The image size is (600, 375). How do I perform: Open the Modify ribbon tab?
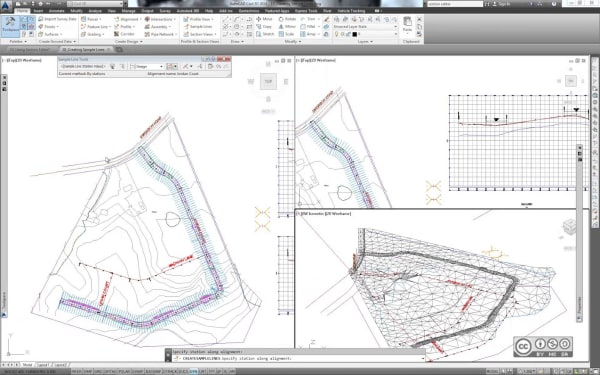(x=77, y=11)
